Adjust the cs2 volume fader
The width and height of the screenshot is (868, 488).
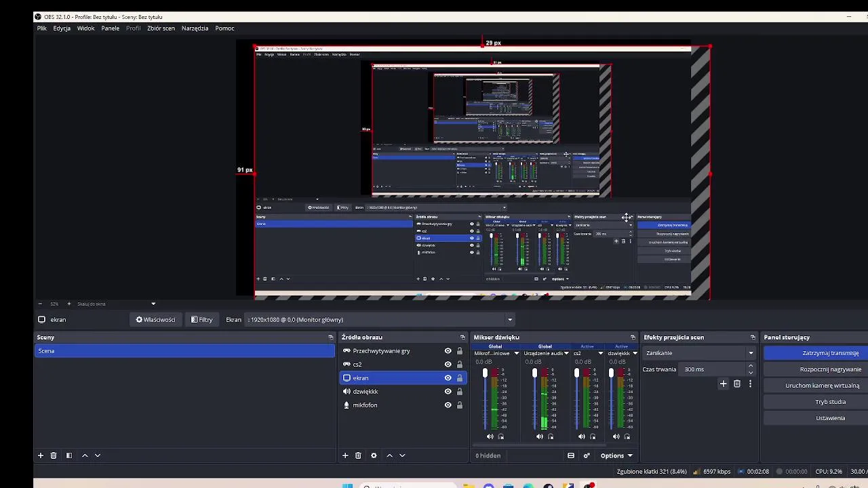576,374
